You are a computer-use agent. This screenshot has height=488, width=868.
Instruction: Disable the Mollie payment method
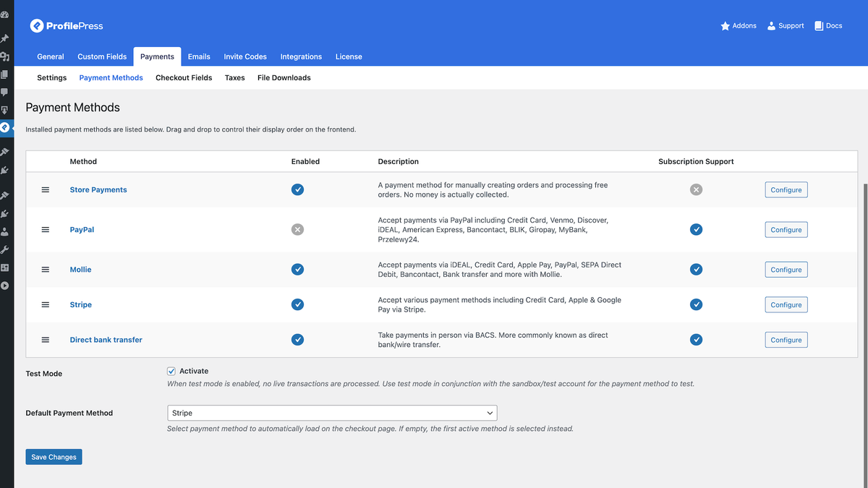[x=297, y=269]
